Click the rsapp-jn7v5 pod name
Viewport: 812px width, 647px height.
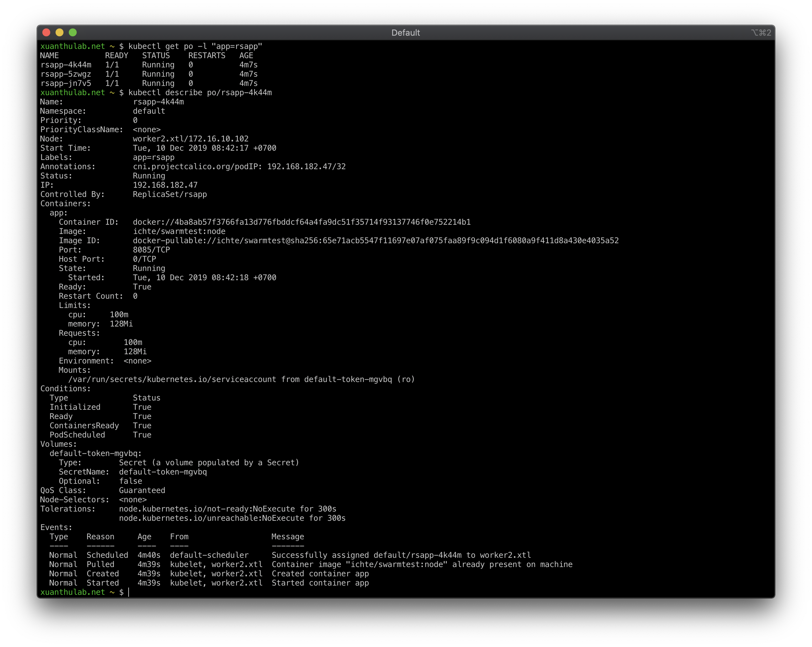click(x=65, y=83)
